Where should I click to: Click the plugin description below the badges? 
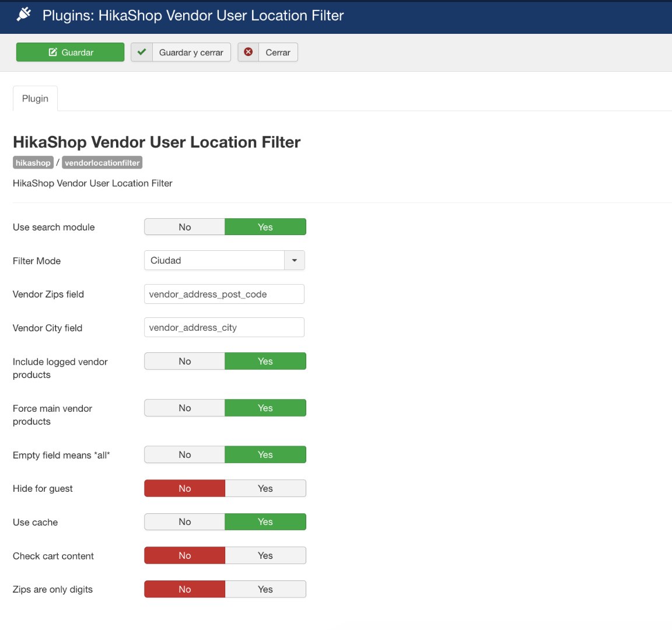[x=93, y=183]
